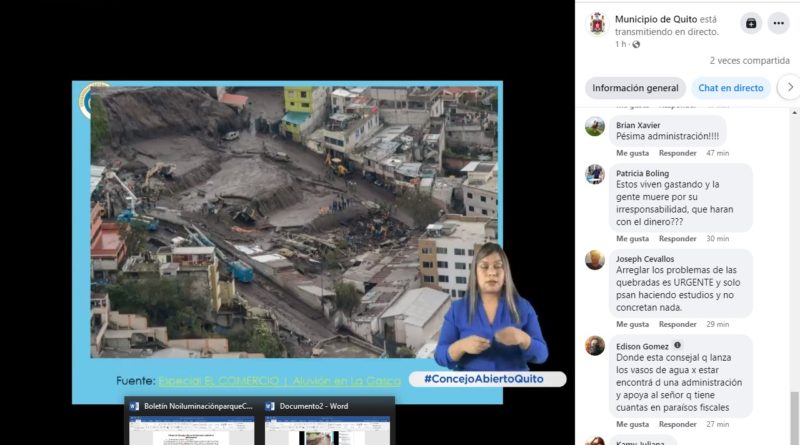
Task: Click the #ConcejoAbiertoQuito hashtag banner
Action: coord(487,379)
